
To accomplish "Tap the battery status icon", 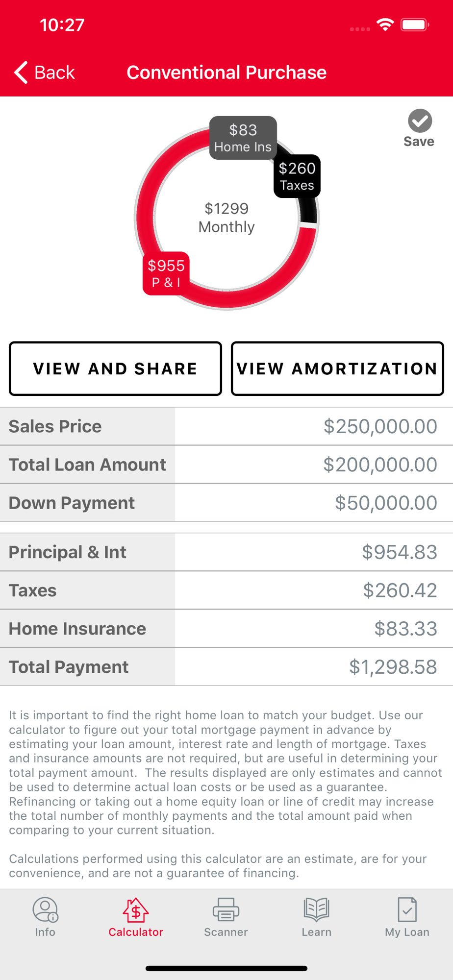I will click(x=415, y=24).
